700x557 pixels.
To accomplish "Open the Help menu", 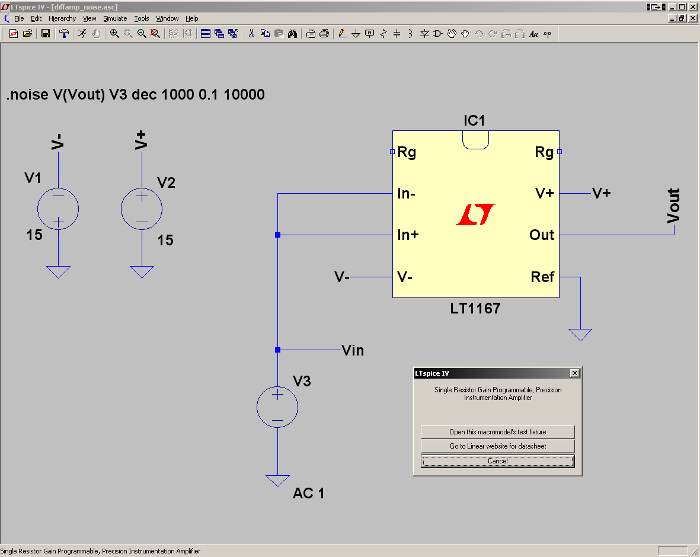I will (192, 18).
